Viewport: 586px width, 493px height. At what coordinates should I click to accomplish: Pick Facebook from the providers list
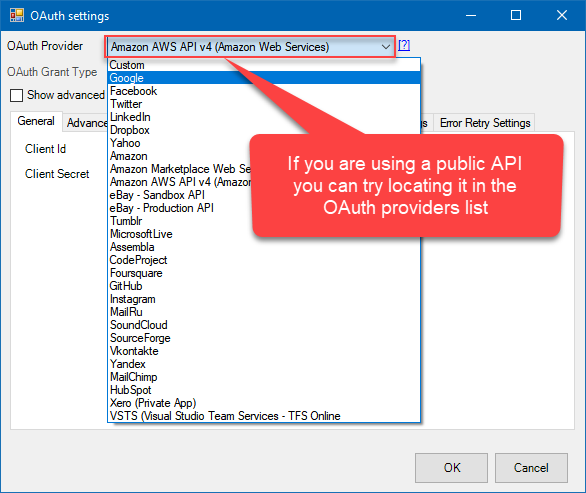click(x=264, y=91)
